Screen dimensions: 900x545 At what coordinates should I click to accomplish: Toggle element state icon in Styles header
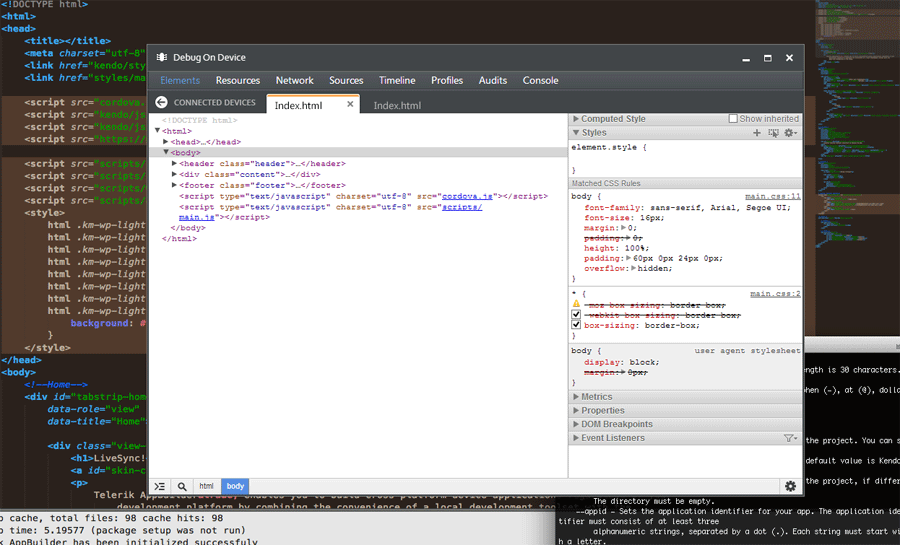click(773, 133)
